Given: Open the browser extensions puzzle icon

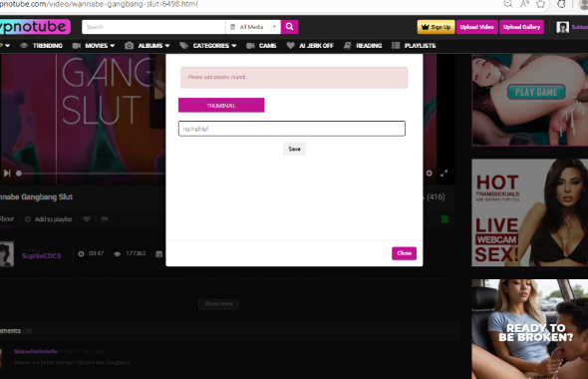Looking at the screenshot, I should 561,4.
